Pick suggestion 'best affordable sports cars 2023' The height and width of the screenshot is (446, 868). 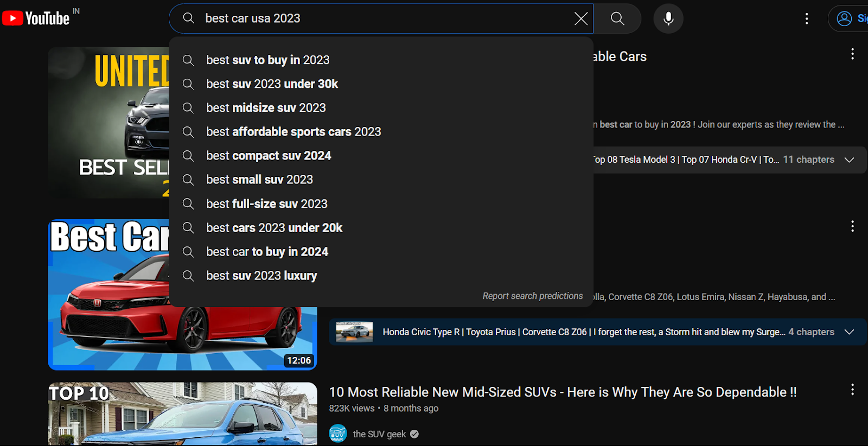[x=381, y=131]
